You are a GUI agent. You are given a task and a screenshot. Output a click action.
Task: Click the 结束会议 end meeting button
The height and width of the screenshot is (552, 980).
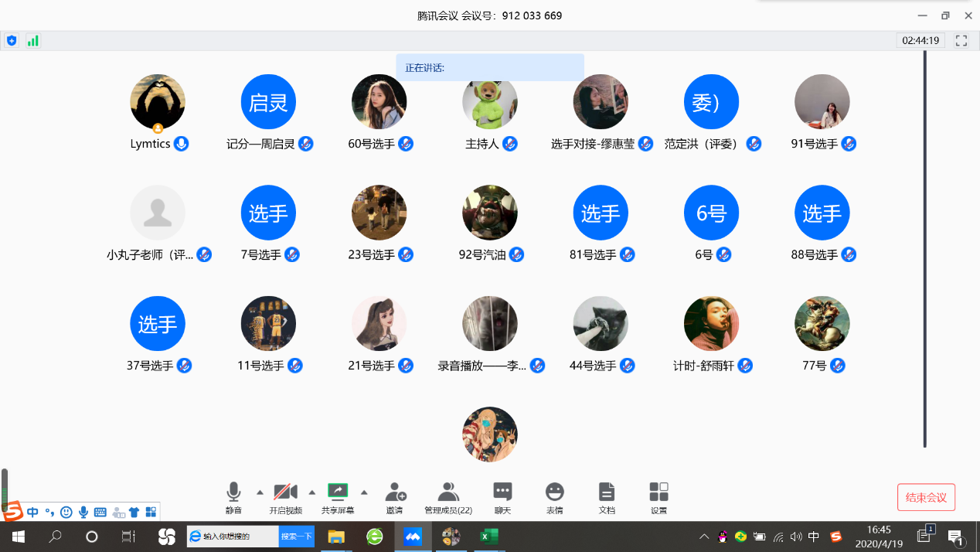coord(926,497)
